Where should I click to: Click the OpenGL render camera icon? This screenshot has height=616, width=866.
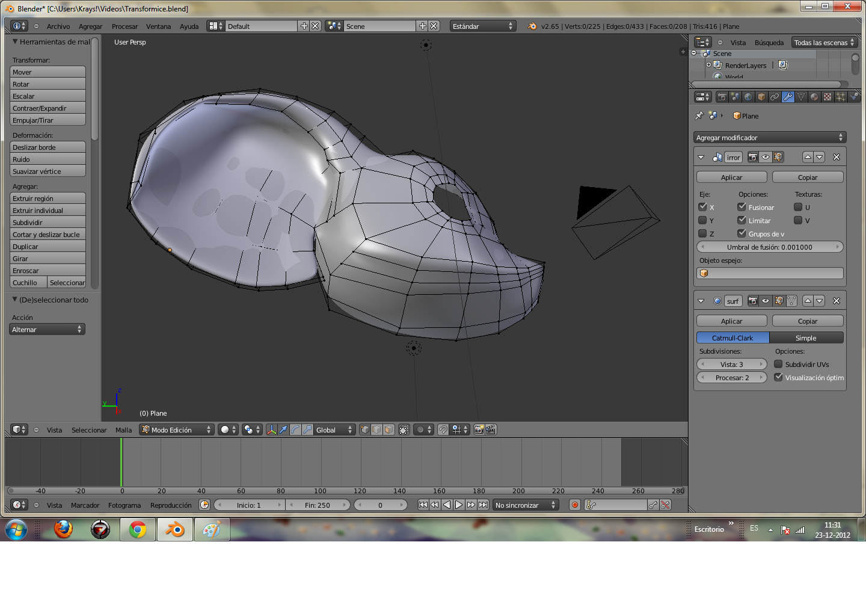479,430
